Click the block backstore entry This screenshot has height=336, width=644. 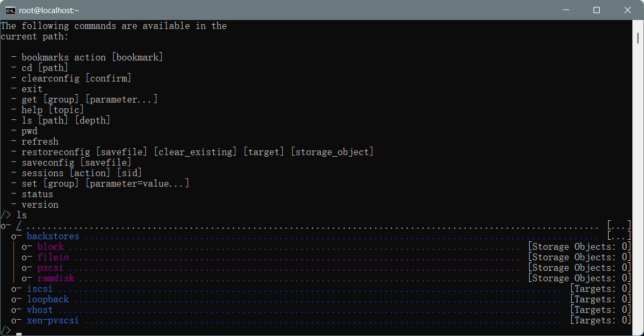click(50, 247)
